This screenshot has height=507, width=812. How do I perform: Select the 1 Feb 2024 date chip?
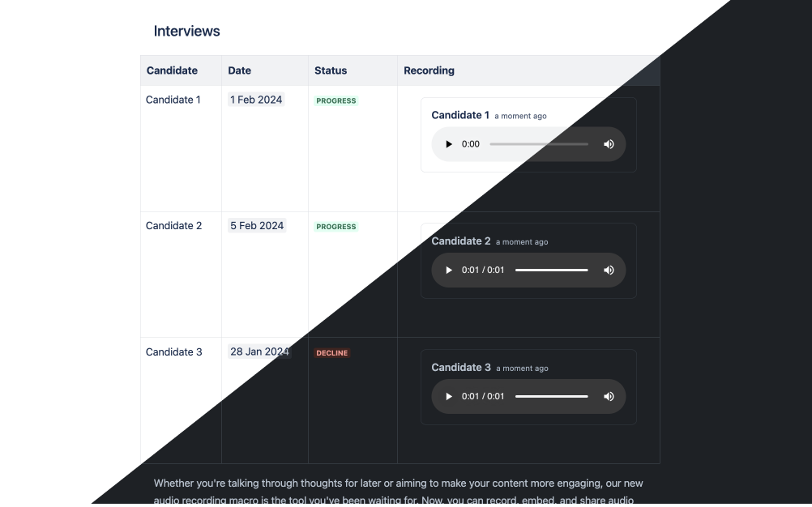tap(256, 100)
